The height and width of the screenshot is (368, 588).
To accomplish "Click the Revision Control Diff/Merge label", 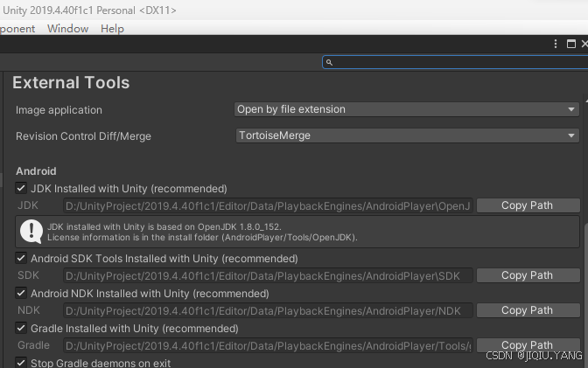I will [x=83, y=136].
